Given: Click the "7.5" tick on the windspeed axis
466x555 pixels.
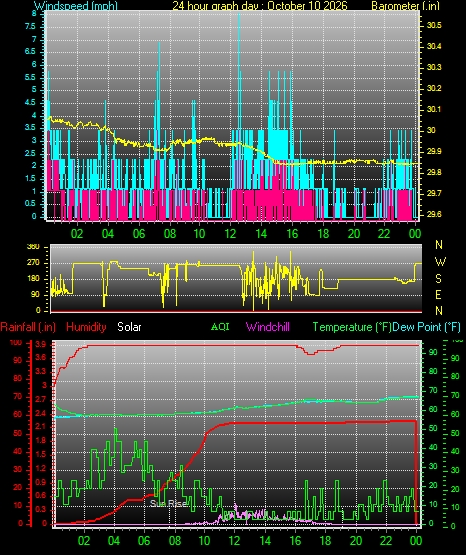Looking at the screenshot, I should coord(30,27).
